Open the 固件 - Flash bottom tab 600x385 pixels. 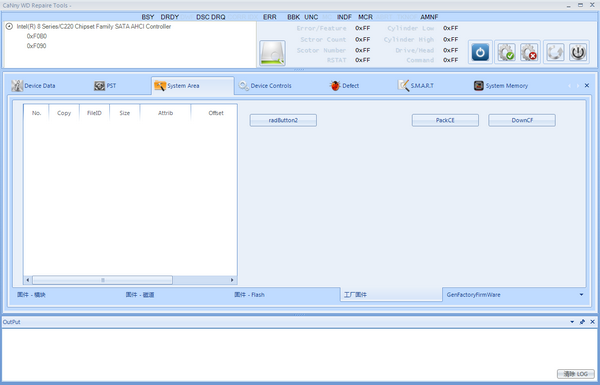(x=249, y=295)
